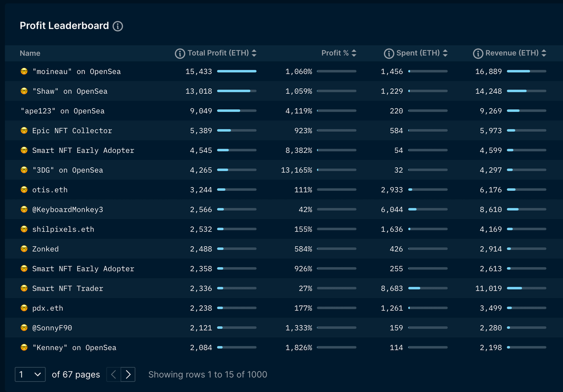Open the "moineau" on OpenSea profile

pyautogui.click(x=76, y=72)
